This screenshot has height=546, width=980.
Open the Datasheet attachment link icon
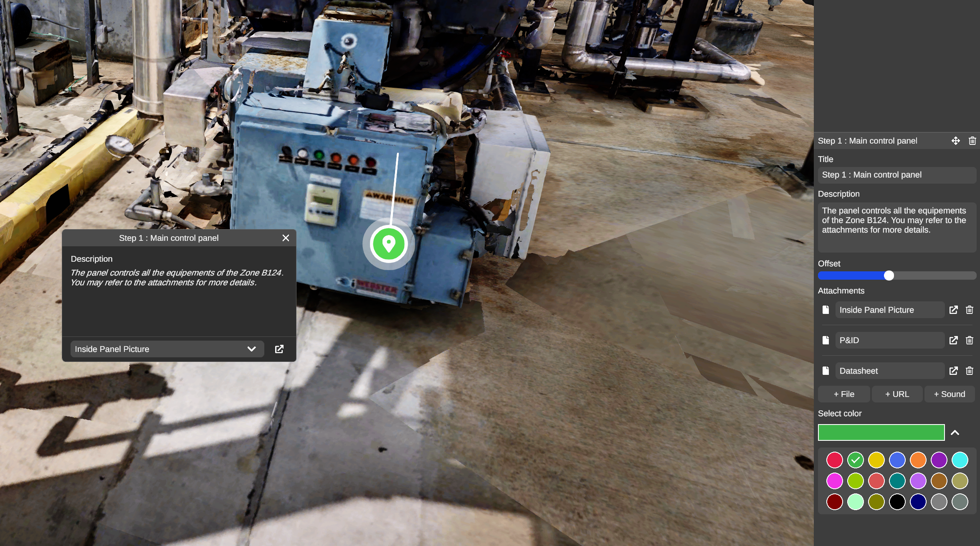click(x=953, y=371)
